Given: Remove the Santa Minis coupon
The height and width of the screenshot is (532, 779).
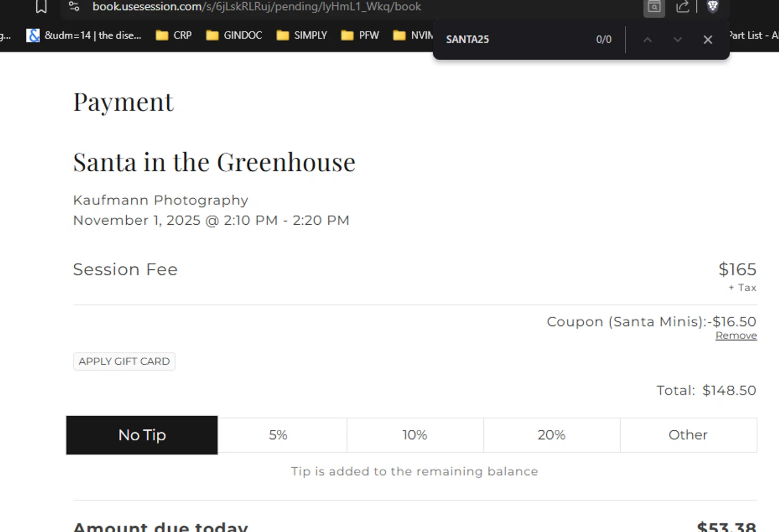Looking at the screenshot, I should 736,336.
